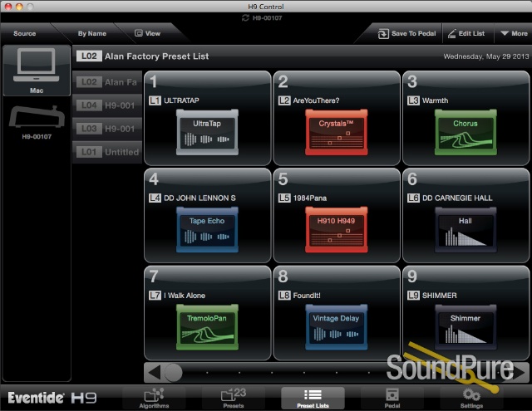
Task: Click the Alan Factory Preset List title
Action: pos(157,56)
